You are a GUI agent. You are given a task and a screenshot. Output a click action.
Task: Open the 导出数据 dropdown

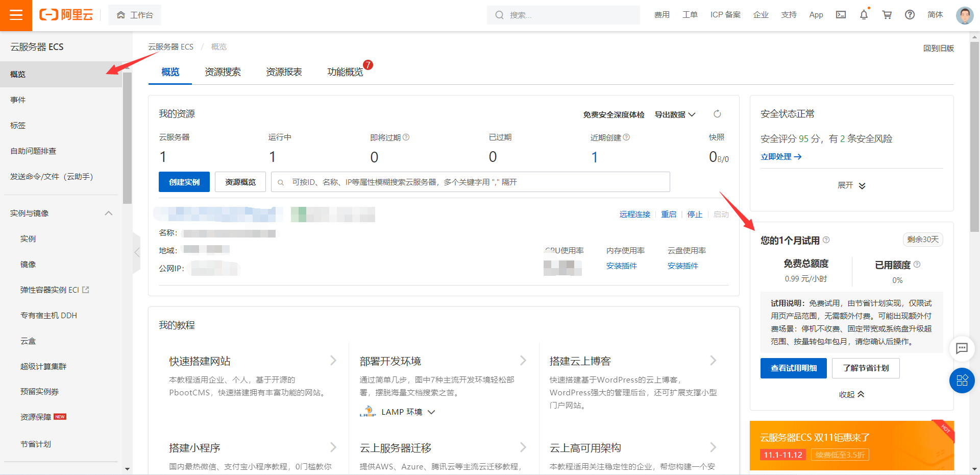[x=675, y=115]
